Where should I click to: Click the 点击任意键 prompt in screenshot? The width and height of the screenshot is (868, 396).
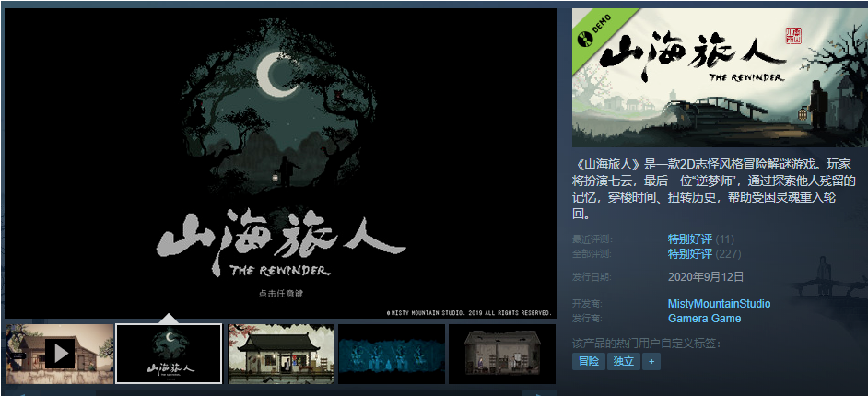click(281, 294)
